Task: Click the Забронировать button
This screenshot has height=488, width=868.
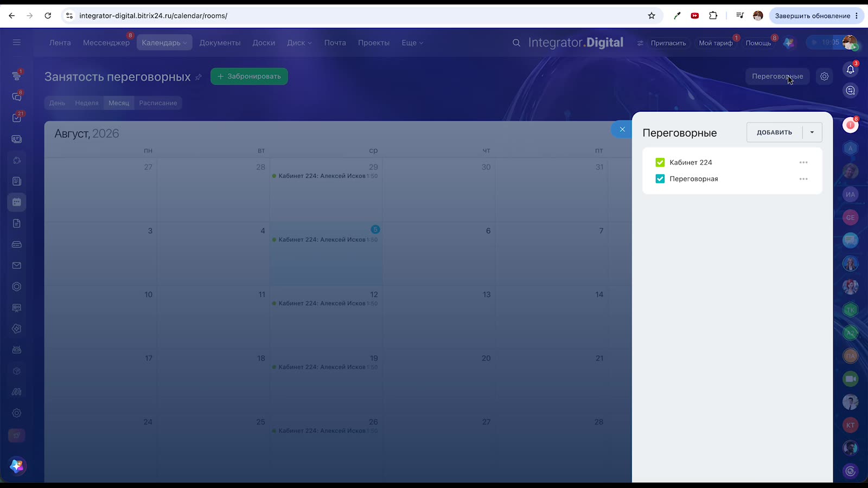Action: click(x=249, y=76)
